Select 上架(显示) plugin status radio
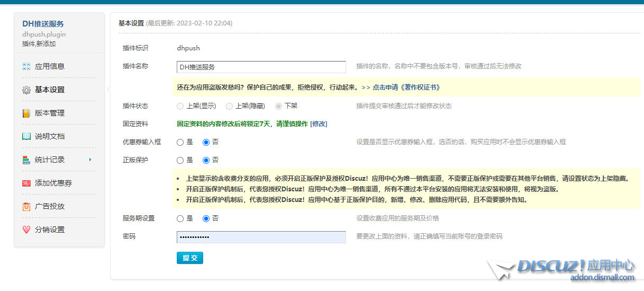The width and height of the screenshot is (644, 291). click(x=180, y=106)
